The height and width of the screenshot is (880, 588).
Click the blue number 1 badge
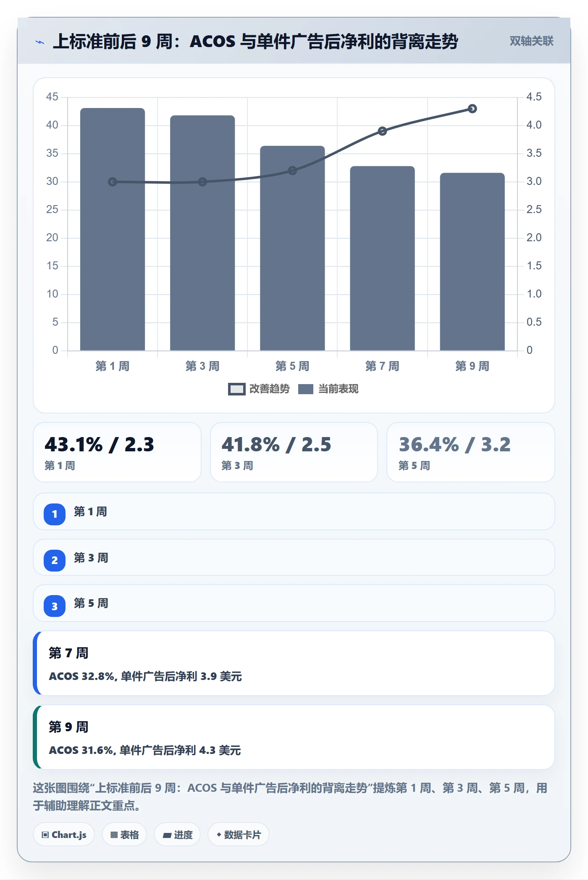pos(55,514)
